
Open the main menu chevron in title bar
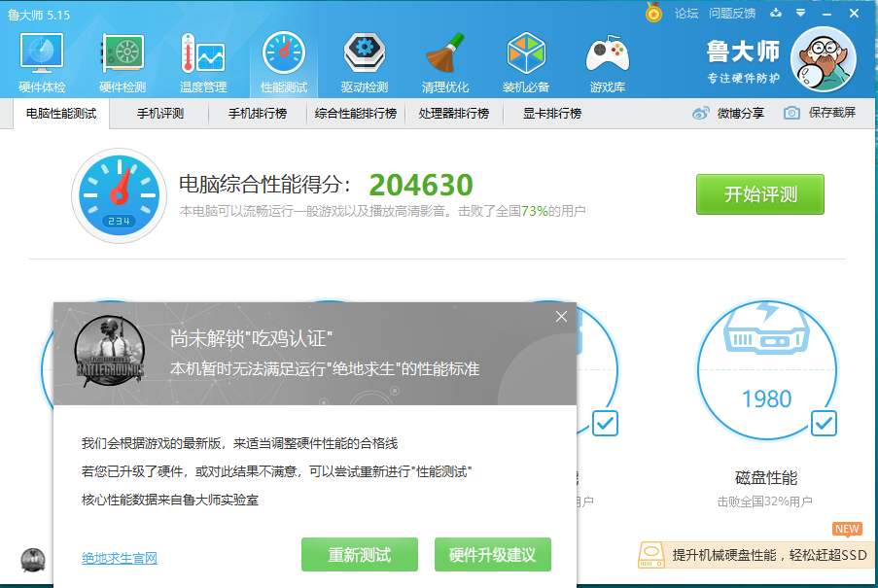pos(797,13)
